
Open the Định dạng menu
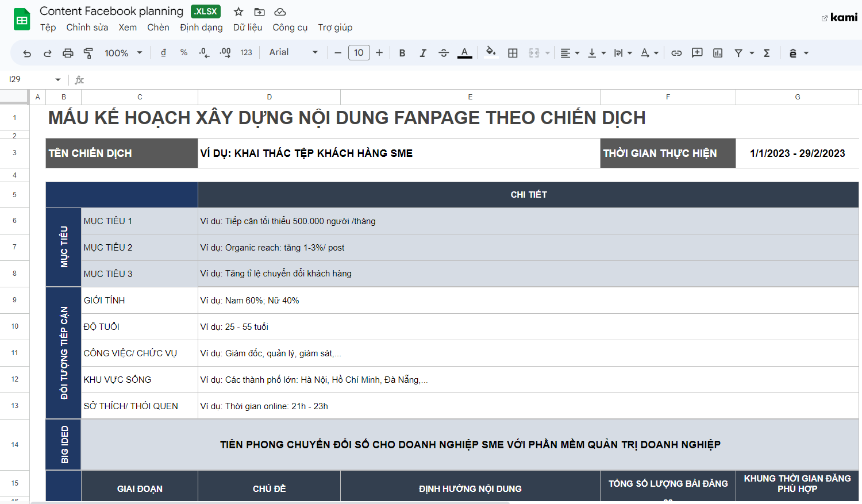pyautogui.click(x=201, y=28)
